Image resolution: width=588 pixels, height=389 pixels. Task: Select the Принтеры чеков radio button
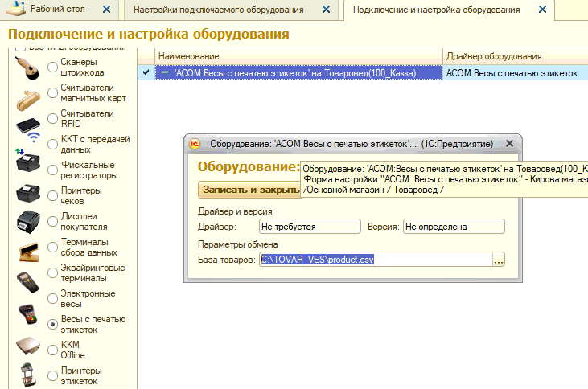point(52,195)
